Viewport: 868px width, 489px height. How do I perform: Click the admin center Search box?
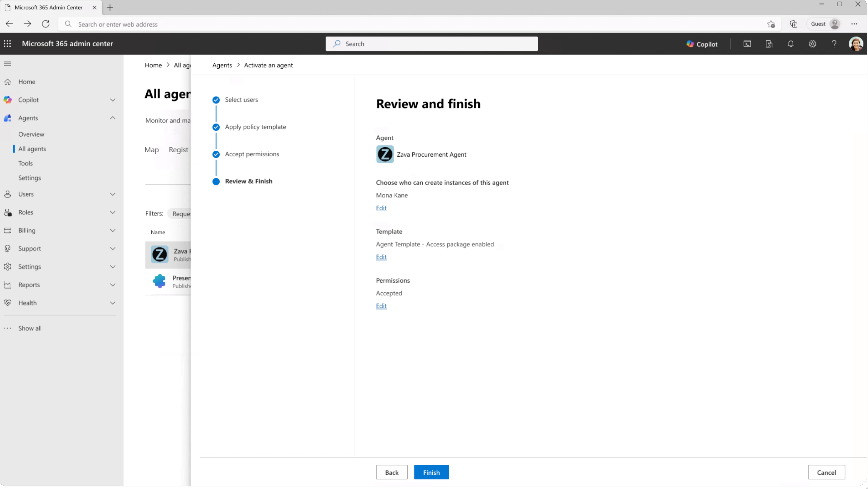[x=431, y=44]
